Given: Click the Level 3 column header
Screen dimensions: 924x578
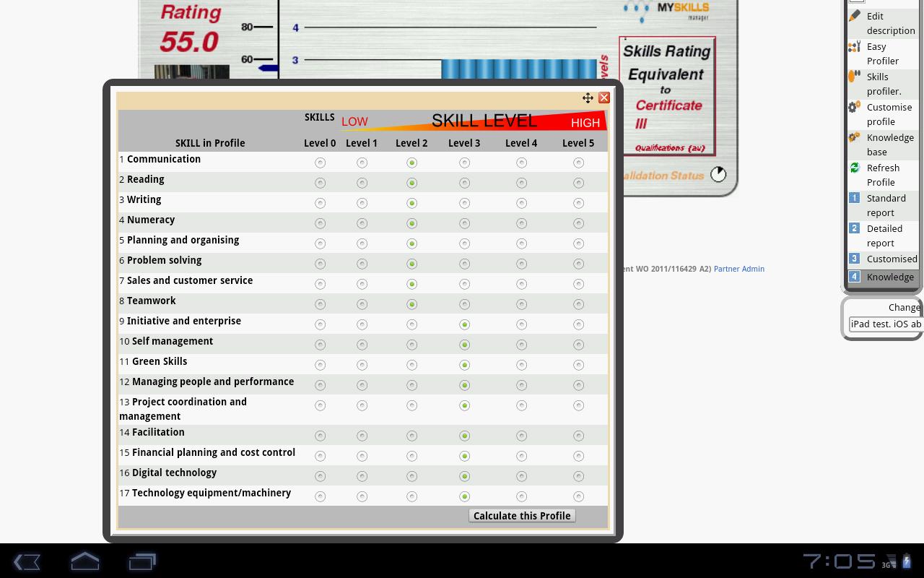Looking at the screenshot, I should [464, 143].
